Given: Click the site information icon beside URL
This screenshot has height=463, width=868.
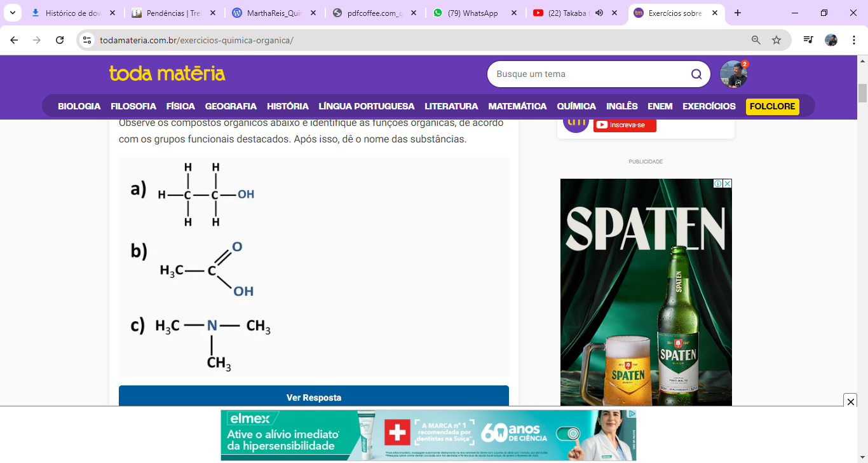Looking at the screenshot, I should tap(88, 40).
